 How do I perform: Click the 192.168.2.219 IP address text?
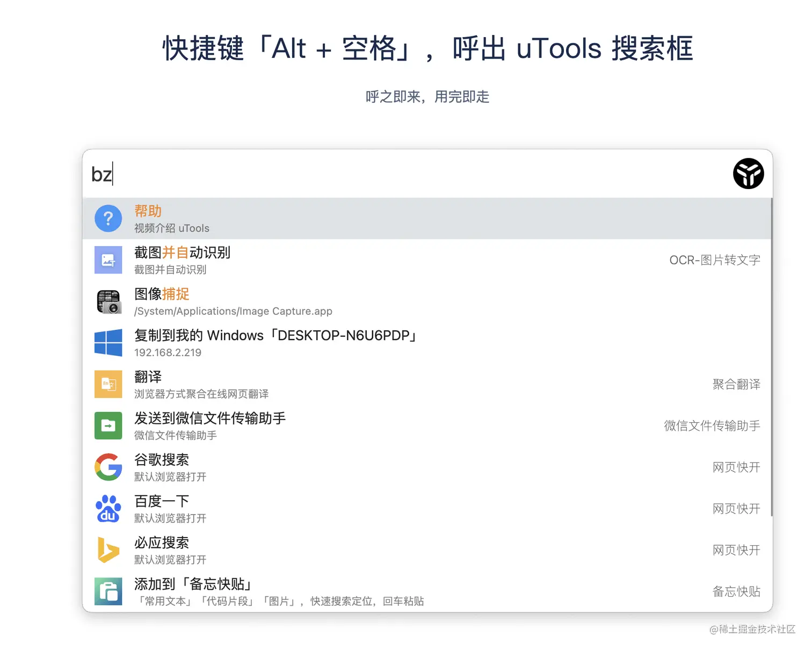point(168,352)
